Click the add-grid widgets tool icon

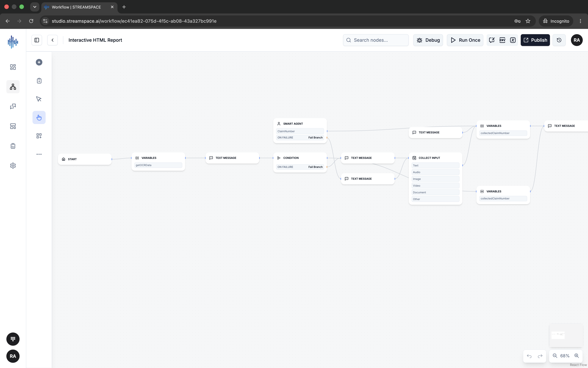[x=39, y=136]
